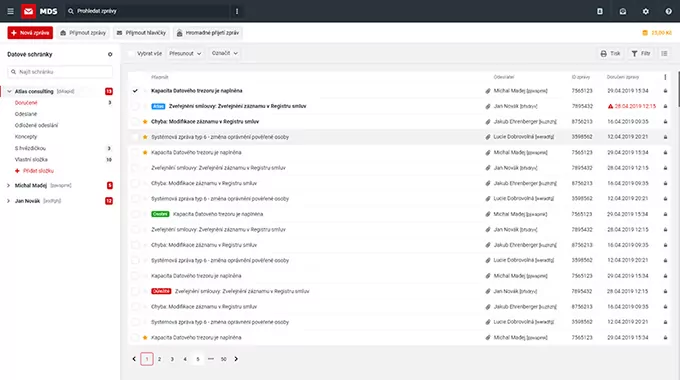The width and height of the screenshot is (680, 380).
Task: Open search options three-dot menu in top bar
Action: tap(237, 11)
